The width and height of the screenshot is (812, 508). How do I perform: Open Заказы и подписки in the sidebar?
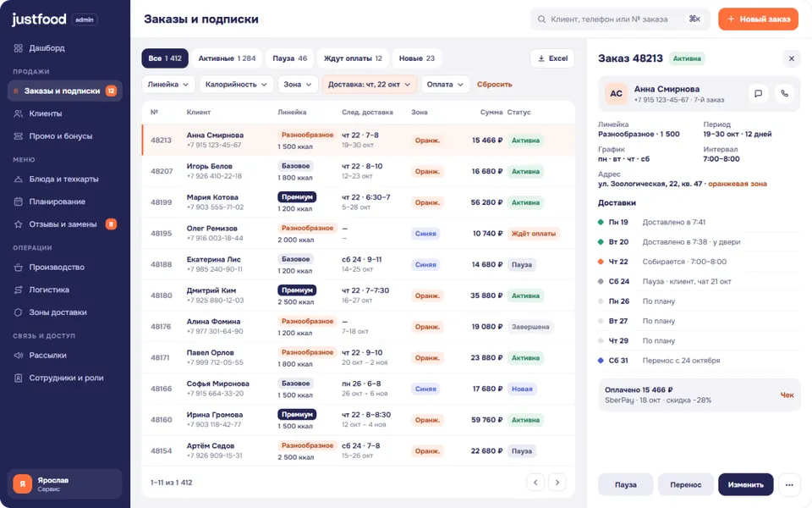click(65, 91)
